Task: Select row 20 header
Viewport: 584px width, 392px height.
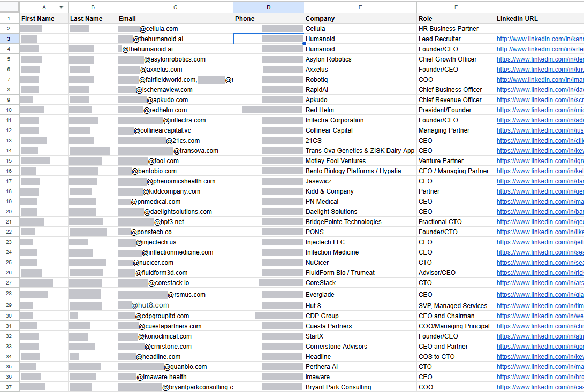Action: 9,211
